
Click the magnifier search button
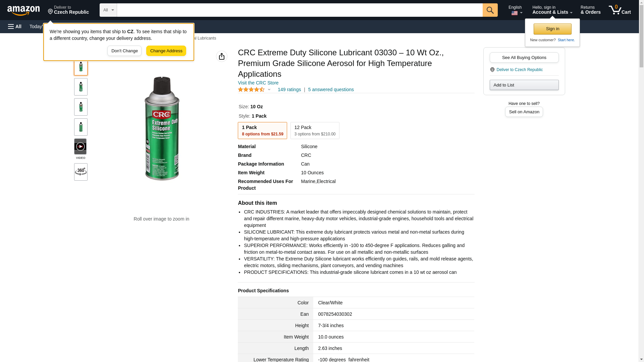tap(490, 10)
